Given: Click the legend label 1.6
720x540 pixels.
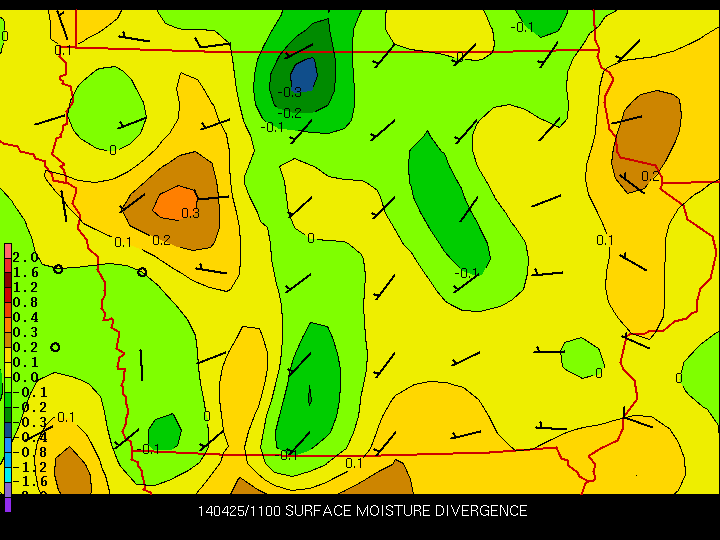Looking at the screenshot, I should click(x=25, y=272).
